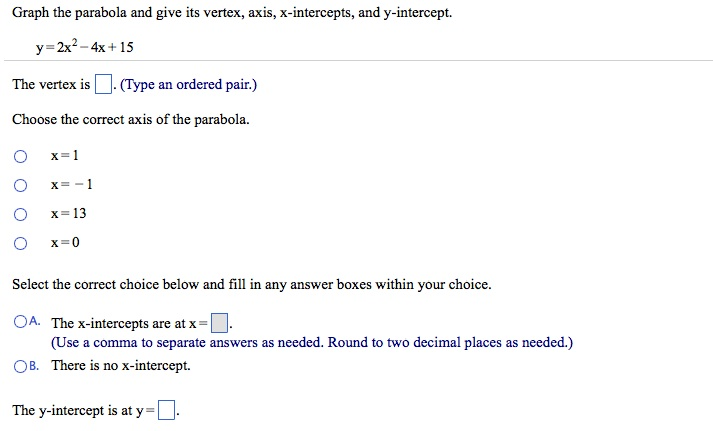Select the option A radio button
The height and width of the screenshot is (431, 713).
coord(21,322)
